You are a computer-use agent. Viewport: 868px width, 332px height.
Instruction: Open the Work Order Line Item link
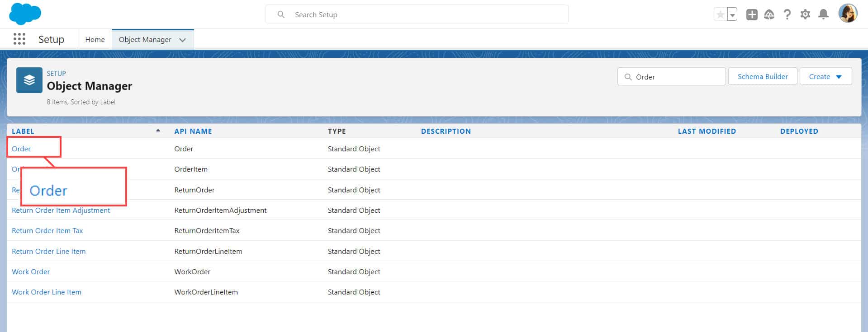pos(47,292)
